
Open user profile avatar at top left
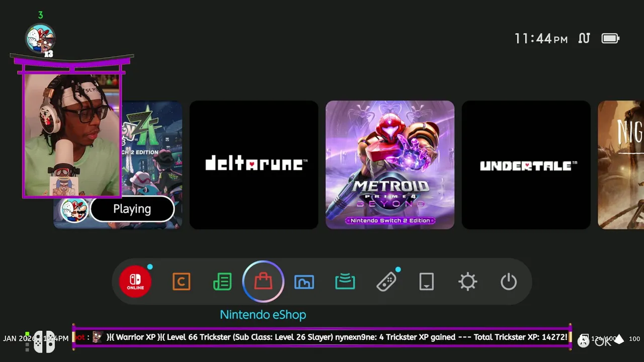(40, 39)
